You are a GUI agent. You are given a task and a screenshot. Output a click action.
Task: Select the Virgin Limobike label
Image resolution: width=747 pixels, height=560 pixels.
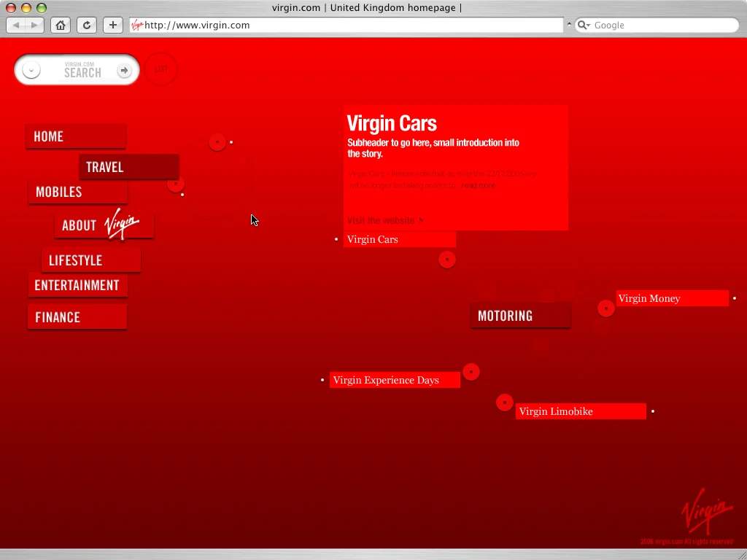[581, 411]
